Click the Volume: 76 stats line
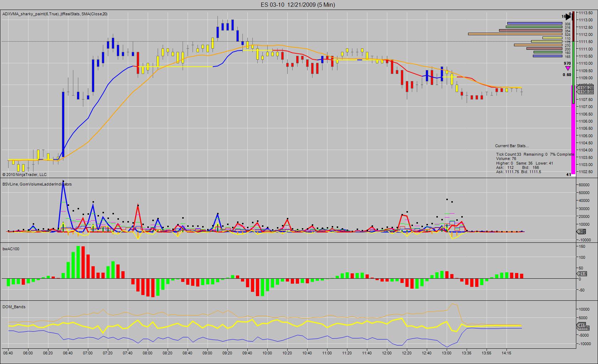The height and width of the screenshot is (364, 598). (506, 159)
